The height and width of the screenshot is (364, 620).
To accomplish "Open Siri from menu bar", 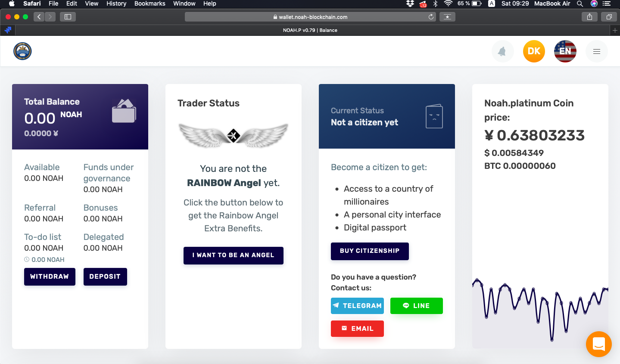I will [x=594, y=3].
